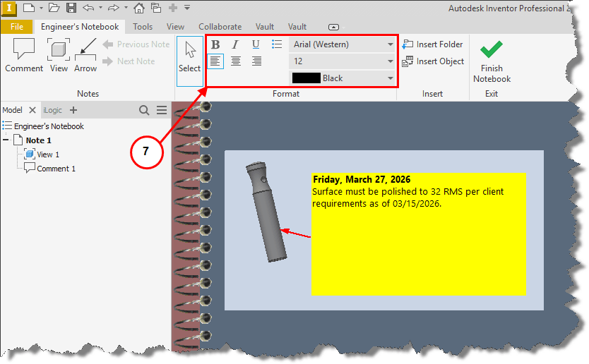Undo the last action

coord(88,8)
